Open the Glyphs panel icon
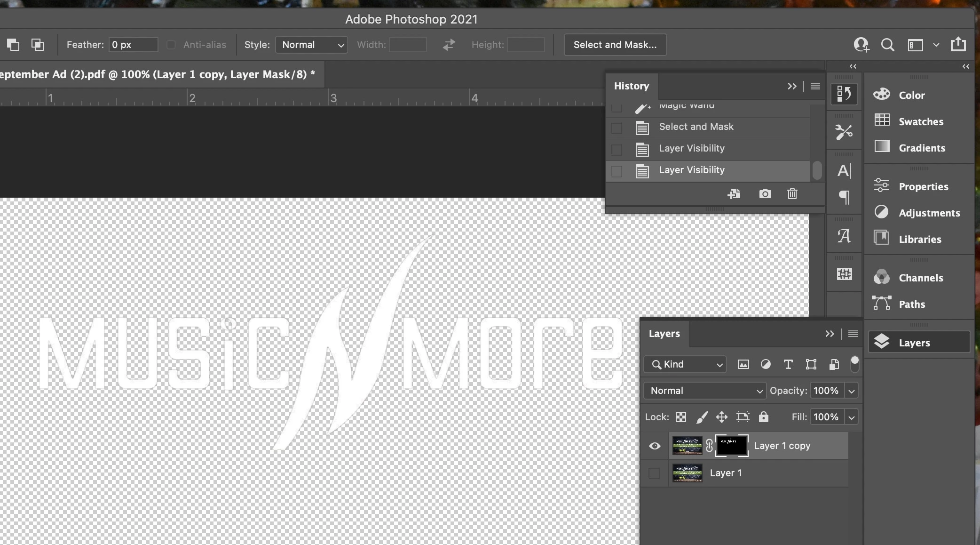 point(844,235)
